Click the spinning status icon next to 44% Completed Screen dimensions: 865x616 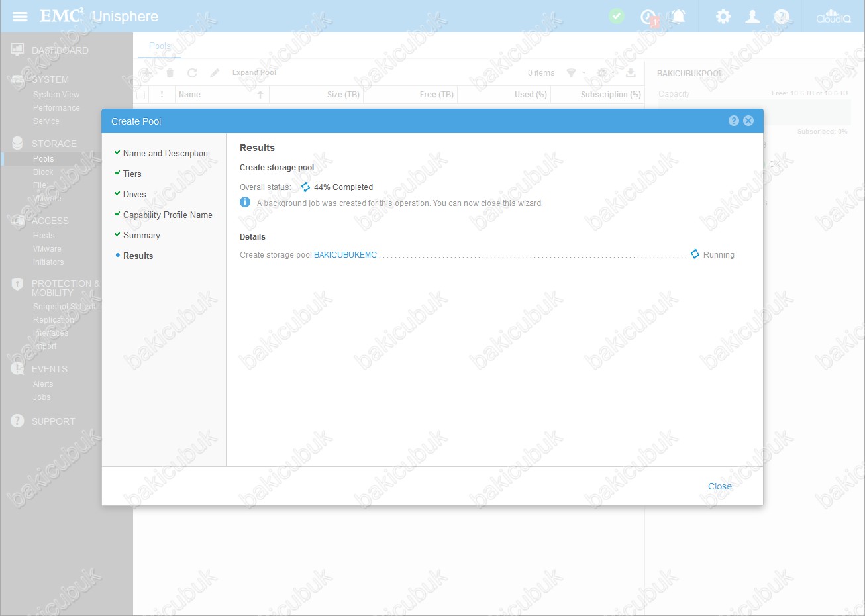[x=305, y=187]
